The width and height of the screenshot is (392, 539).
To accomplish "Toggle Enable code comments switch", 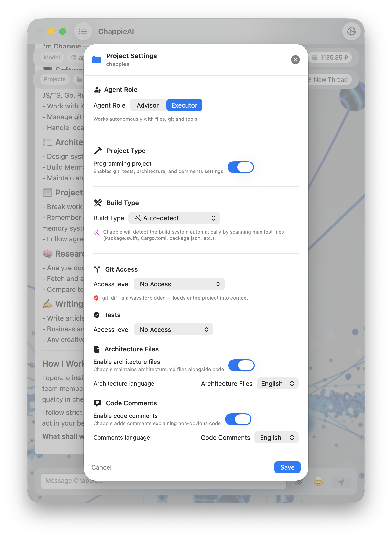I will point(238,419).
